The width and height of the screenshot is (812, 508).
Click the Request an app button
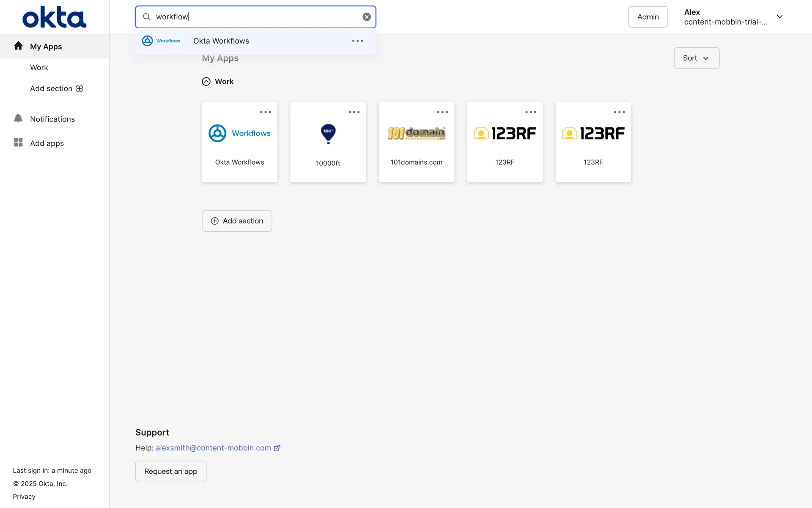click(x=170, y=471)
